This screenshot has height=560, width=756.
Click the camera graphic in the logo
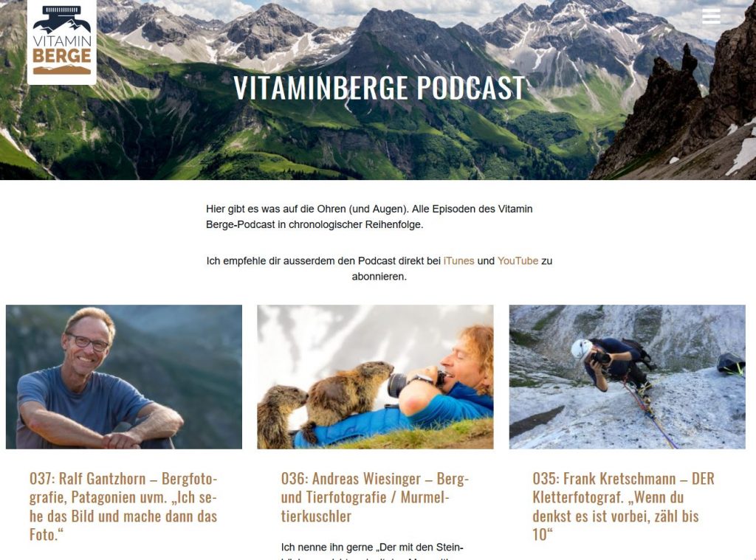pos(61,19)
